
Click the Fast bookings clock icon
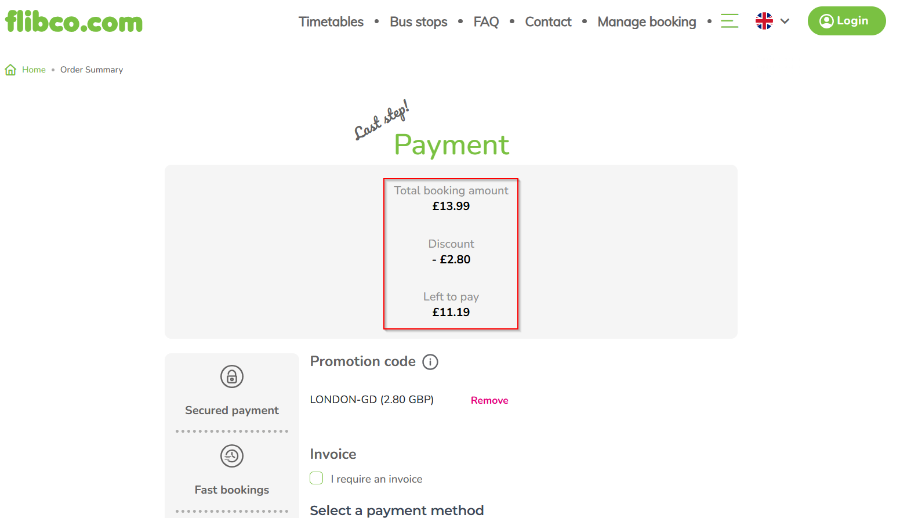click(x=232, y=456)
